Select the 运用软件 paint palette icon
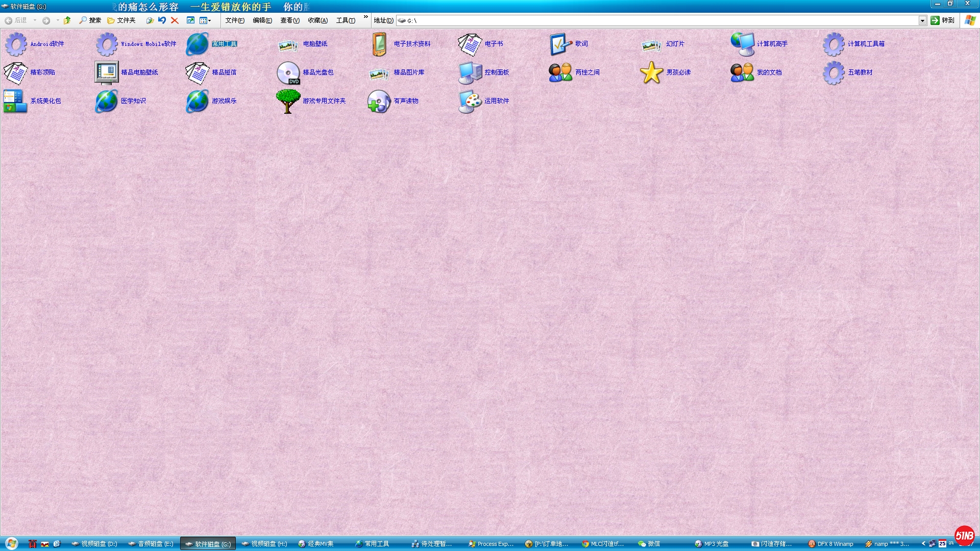Viewport: 980px width, 551px height. point(470,101)
